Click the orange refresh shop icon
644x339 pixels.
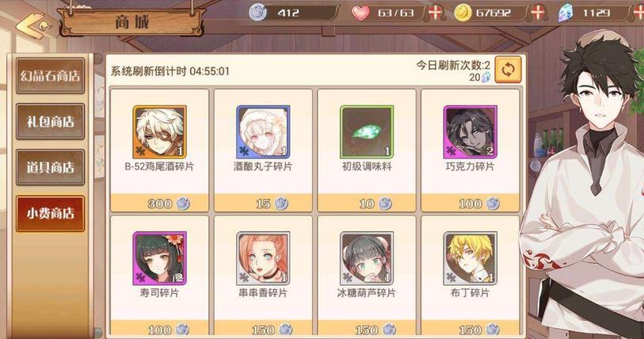pos(508,70)
